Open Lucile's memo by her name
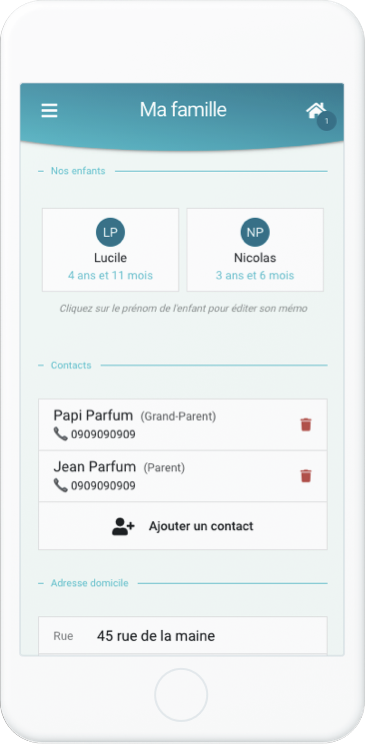The width and height of the screenshot is (365, 744). pos(110,258)
